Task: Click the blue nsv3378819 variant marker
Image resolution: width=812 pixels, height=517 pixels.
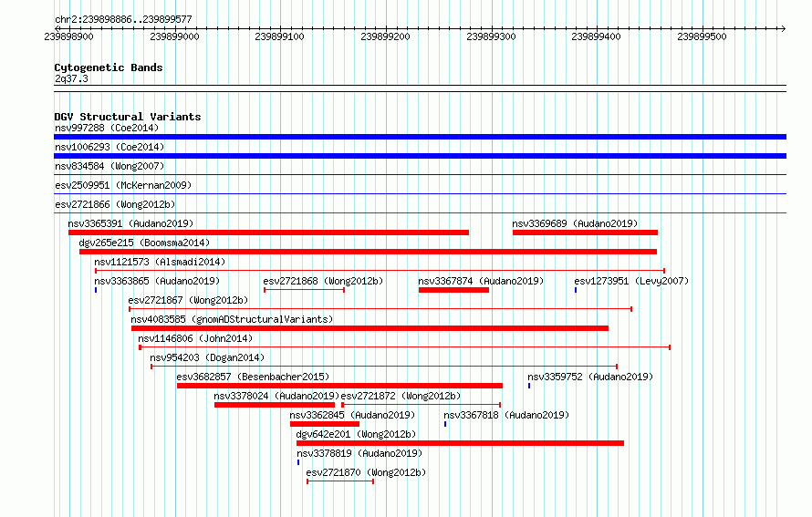Action: tap(298, 462)
